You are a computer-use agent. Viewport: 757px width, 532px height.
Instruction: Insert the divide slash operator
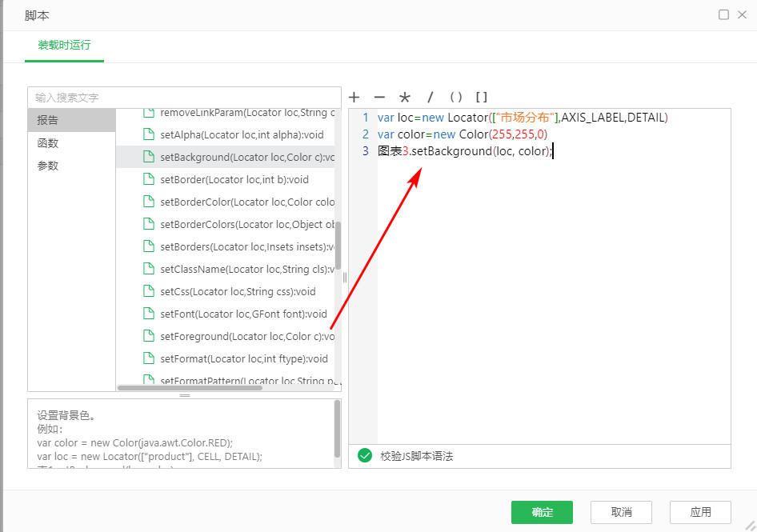pos(431,98)
